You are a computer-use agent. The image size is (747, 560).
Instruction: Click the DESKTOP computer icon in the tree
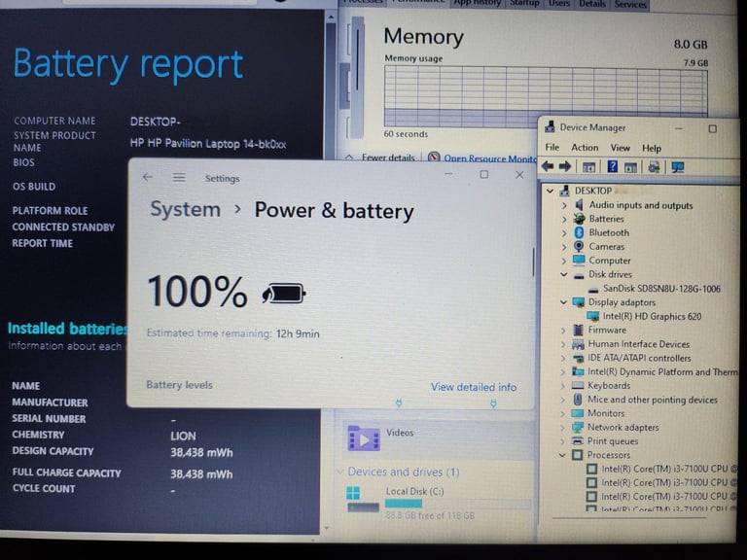click(565, 191)
